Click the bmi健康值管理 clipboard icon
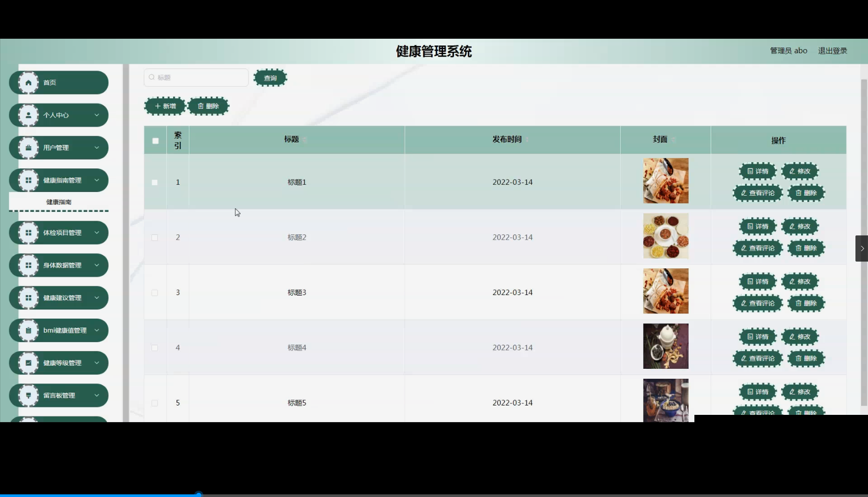The height and width of the screenshot is (497, 868). tap(29, 330)
